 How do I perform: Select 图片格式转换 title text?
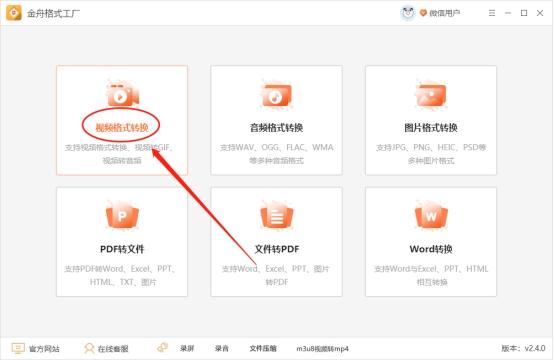tap(431, 128)
